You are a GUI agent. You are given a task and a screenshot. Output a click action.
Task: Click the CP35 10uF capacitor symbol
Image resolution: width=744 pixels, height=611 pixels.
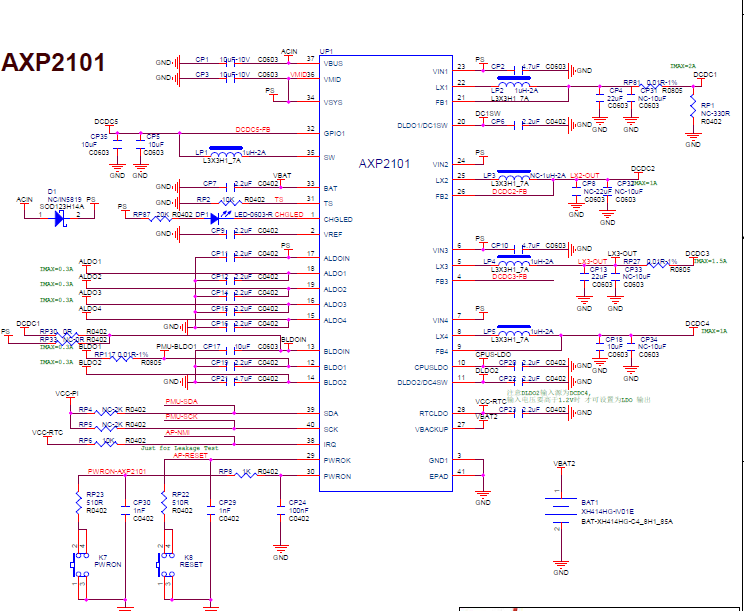point(117,144)
